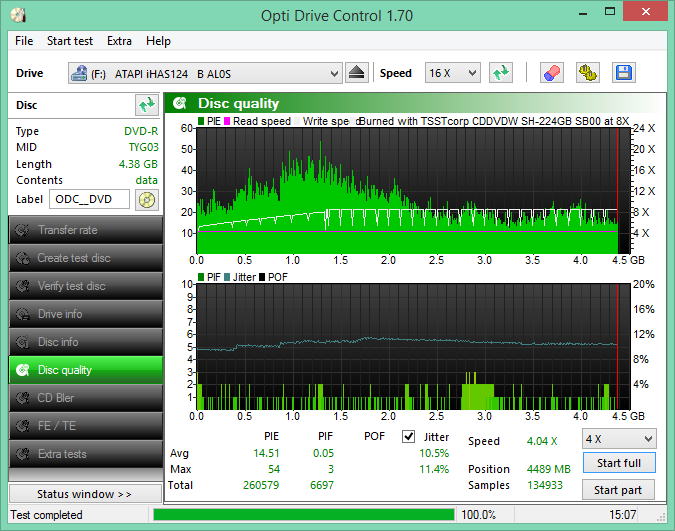675x531 pixels.
Task: Open the Help menu
Action: click(158, 41)
